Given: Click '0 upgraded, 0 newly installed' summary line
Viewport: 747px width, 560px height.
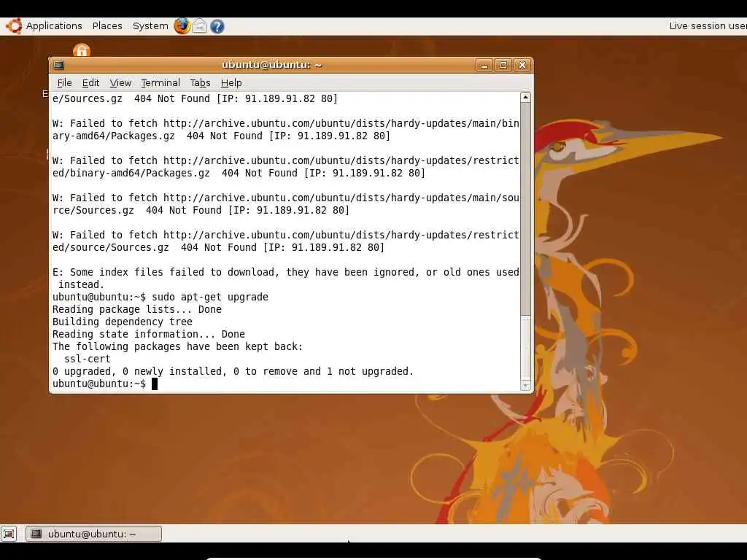Looking at the screenshot, I should click(x=233, y=371).
